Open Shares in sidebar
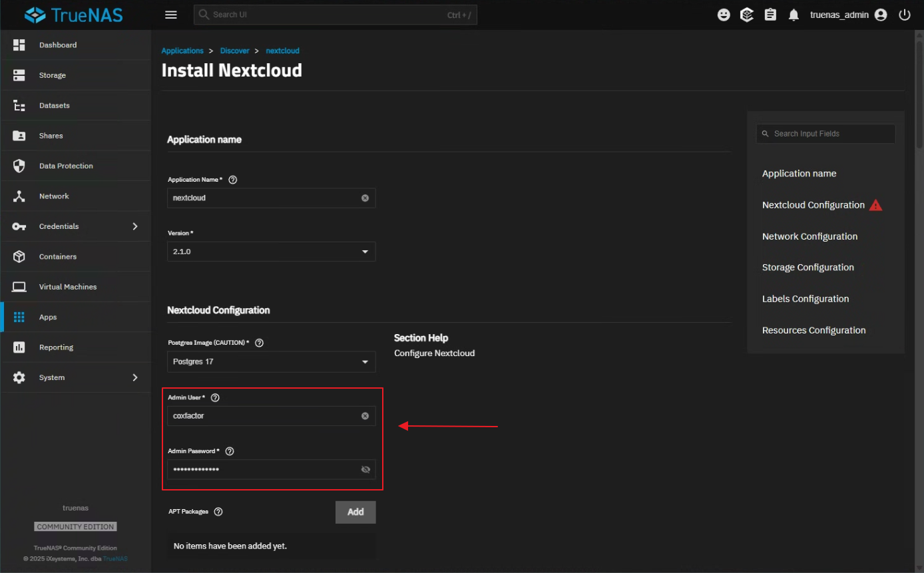 (x=75, y=136)
